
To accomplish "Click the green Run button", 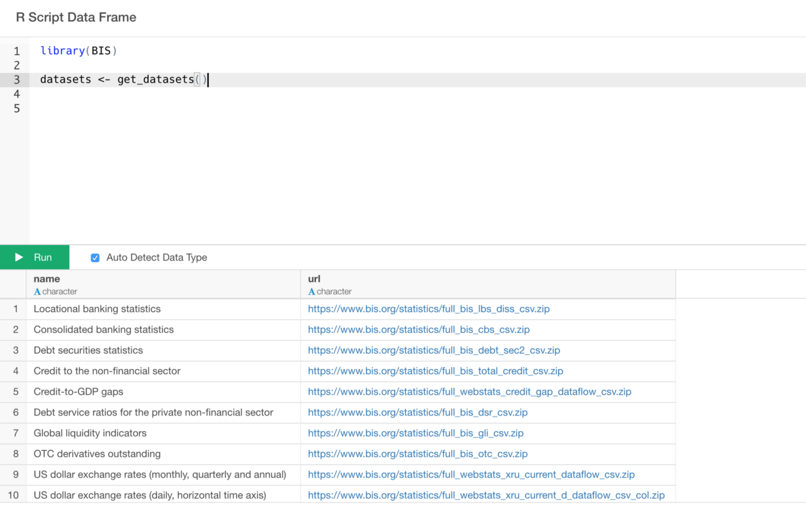I will pos(35,257).
